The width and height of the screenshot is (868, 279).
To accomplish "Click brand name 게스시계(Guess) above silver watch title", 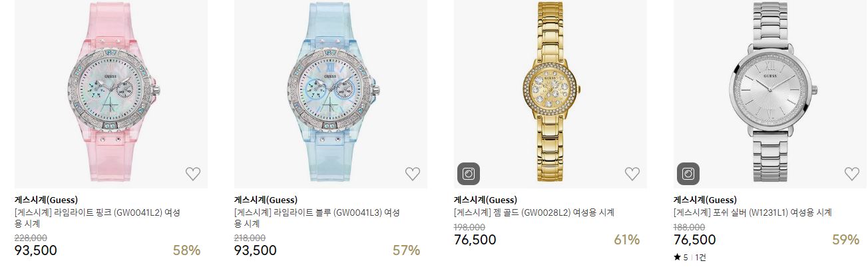I will point(705,200).
